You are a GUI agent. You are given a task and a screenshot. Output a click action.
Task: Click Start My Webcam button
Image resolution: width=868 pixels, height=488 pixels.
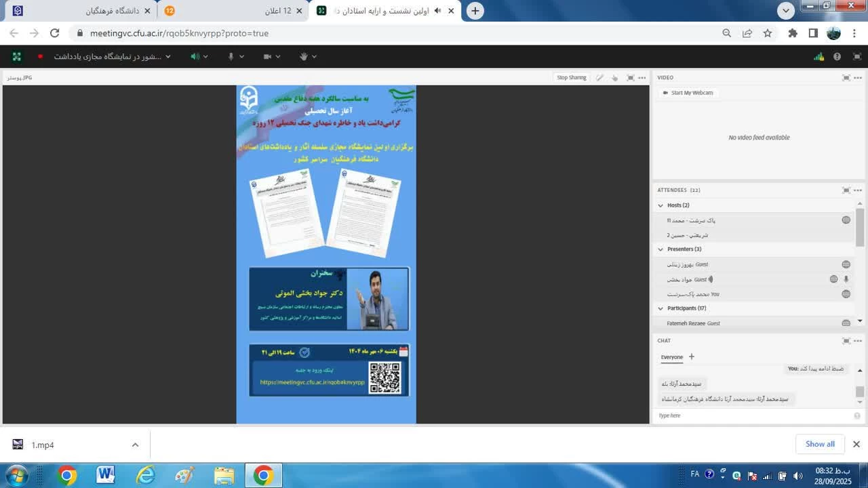pyautogui.click(x=688, y=93)
